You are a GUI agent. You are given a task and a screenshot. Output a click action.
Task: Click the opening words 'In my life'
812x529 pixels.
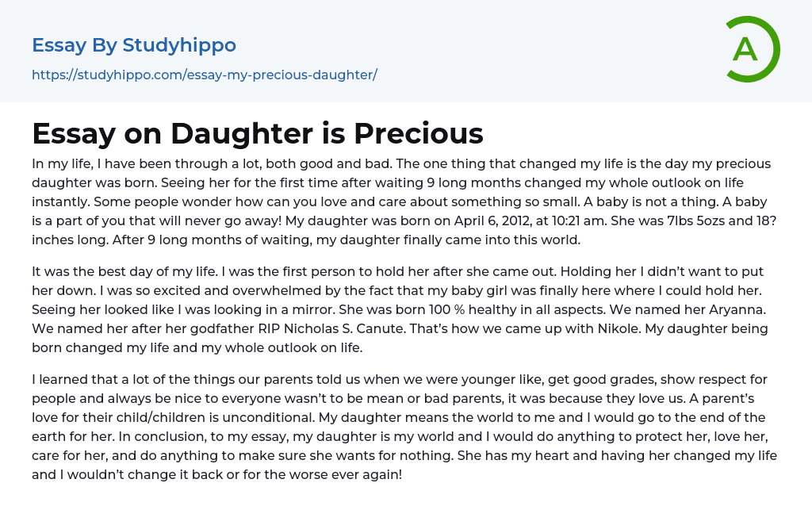60,163
